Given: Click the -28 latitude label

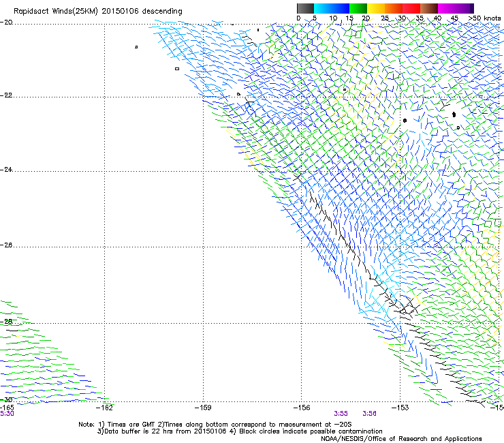Looking at the screenshot, I should [x=6, y=322].
